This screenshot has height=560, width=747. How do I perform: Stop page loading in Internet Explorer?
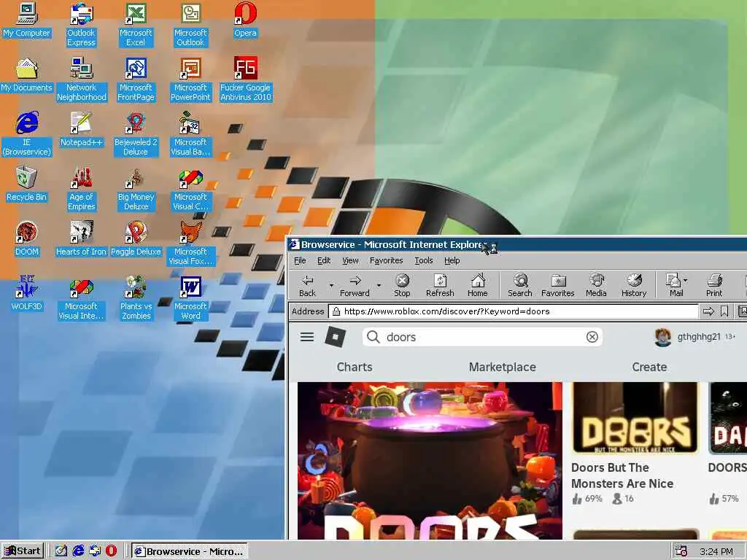click(x=402, y=286)
